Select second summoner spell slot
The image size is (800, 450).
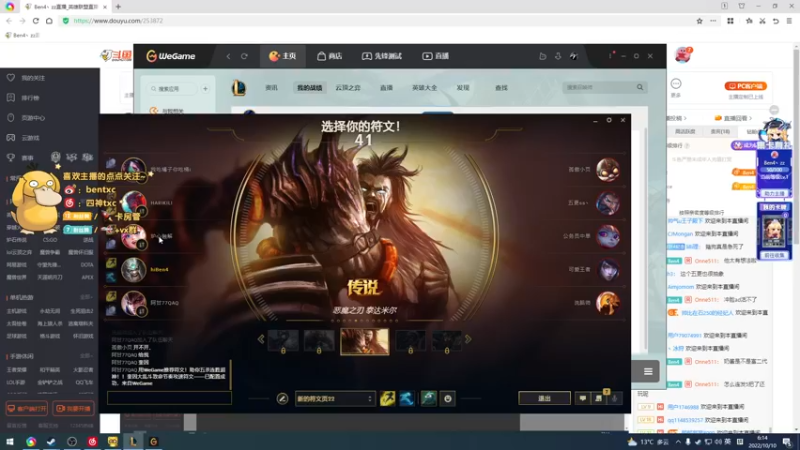tap(406, 398)
